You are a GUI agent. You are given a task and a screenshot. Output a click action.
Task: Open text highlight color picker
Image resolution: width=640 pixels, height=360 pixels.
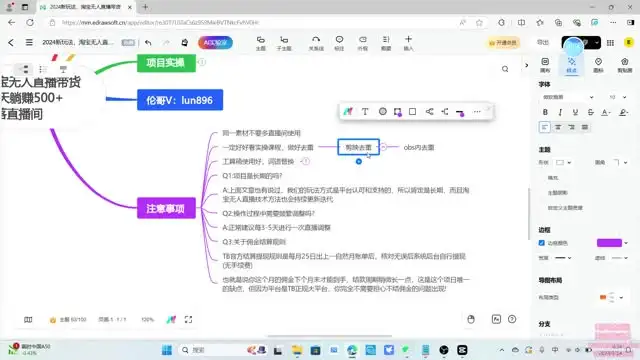[x=623, y=112]
